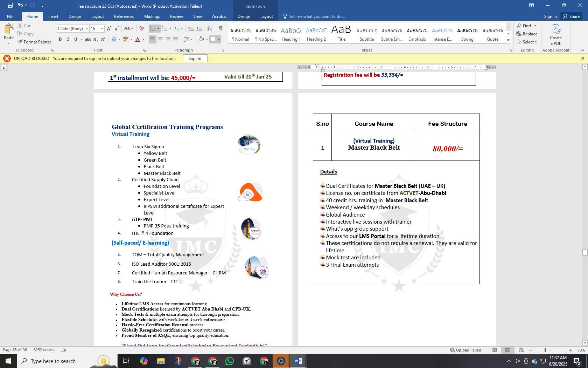Click the Tell me what you want search box

click(x=314, y=16)
